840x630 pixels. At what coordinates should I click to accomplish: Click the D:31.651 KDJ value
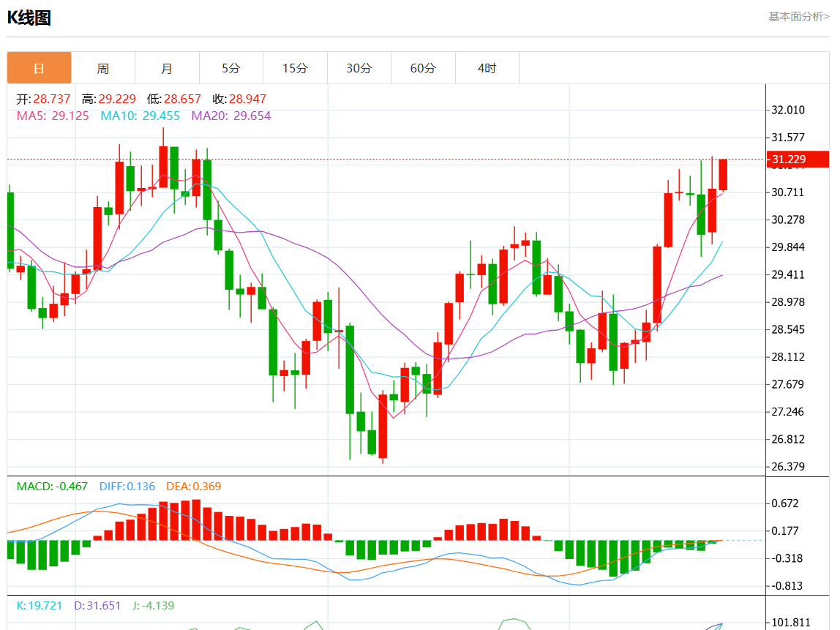pyautogui.click(x=97, y=605)
